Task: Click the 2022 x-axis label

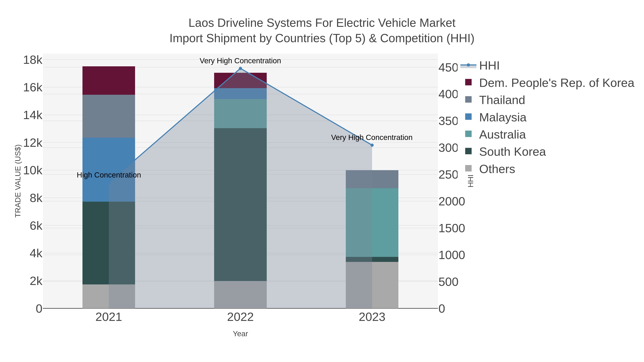Action: pyautogui.click(x=240, y=317)
